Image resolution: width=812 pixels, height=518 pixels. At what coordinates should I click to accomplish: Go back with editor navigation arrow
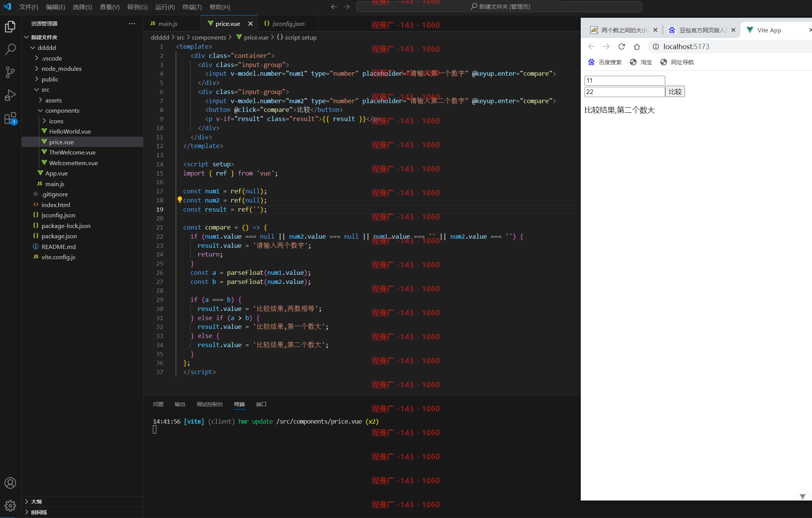click(334, 6)
